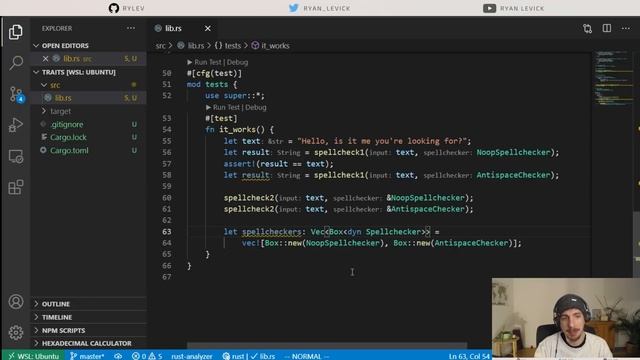Click the 'vec!' macro on line 64

[x=251, y=243]
